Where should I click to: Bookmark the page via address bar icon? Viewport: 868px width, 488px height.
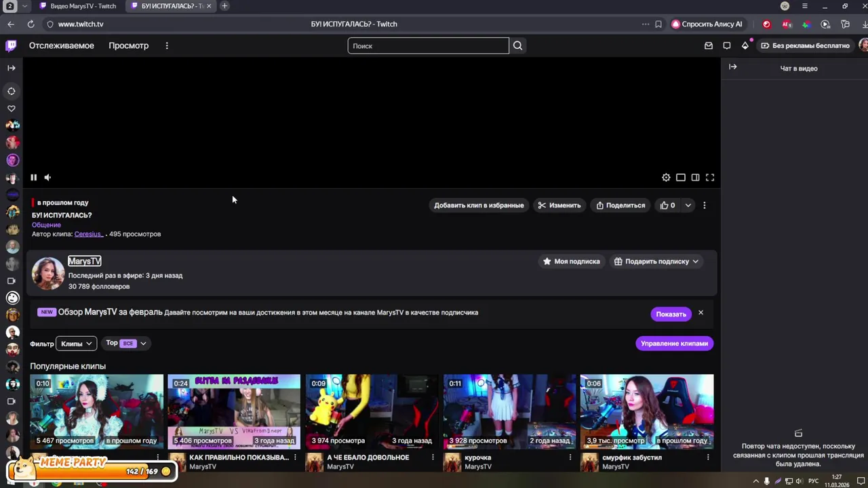pyautogui.click(x=658, y=24)
